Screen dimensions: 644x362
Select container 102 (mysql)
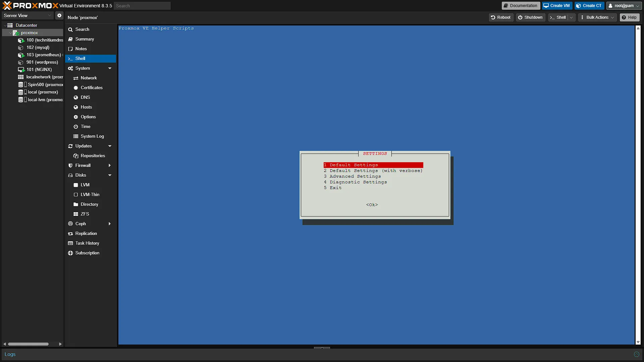coord(34,47)
